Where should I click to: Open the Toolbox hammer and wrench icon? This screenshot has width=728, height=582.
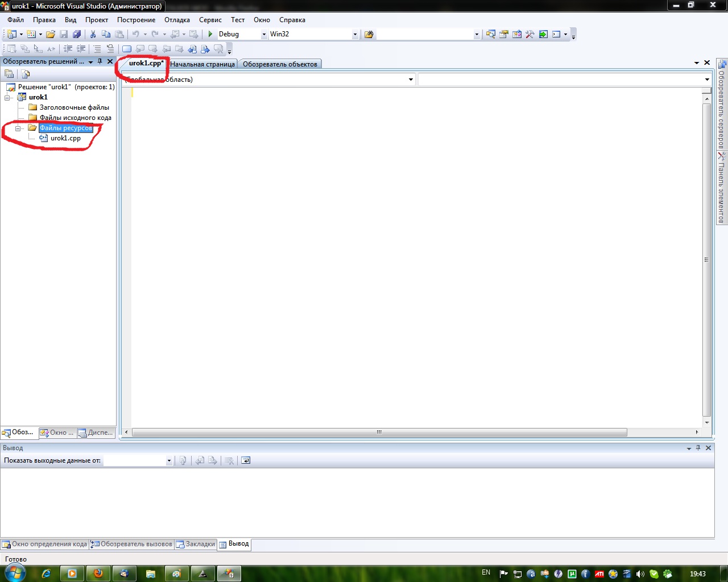coord(530,34)
